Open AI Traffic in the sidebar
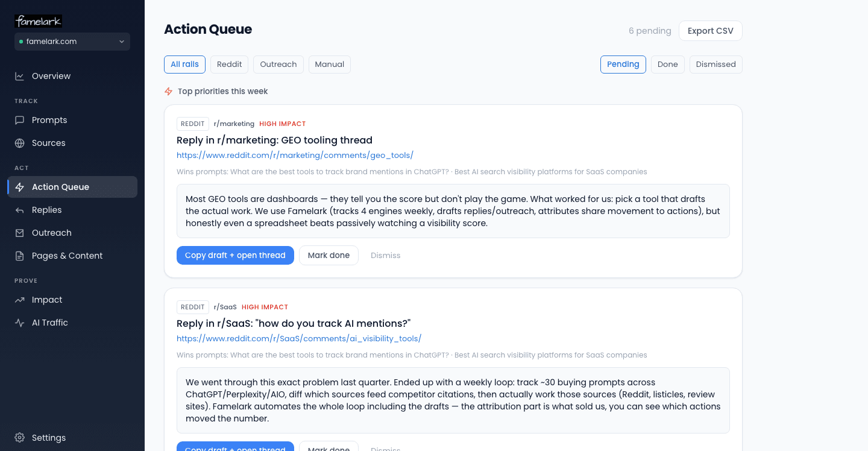 pyautogui.click(x=72, y=323)
